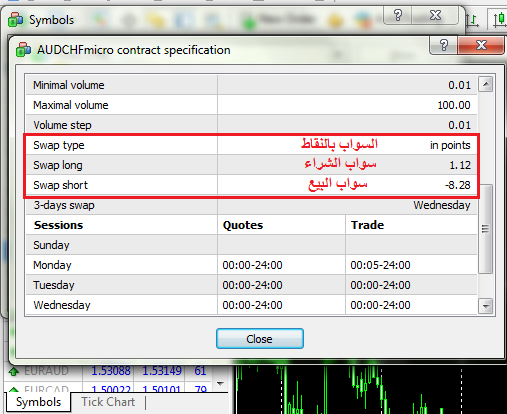The image size is (507, 414).
Task: Click the bar chart toolbar icon
Action: [x=473, y=20]
